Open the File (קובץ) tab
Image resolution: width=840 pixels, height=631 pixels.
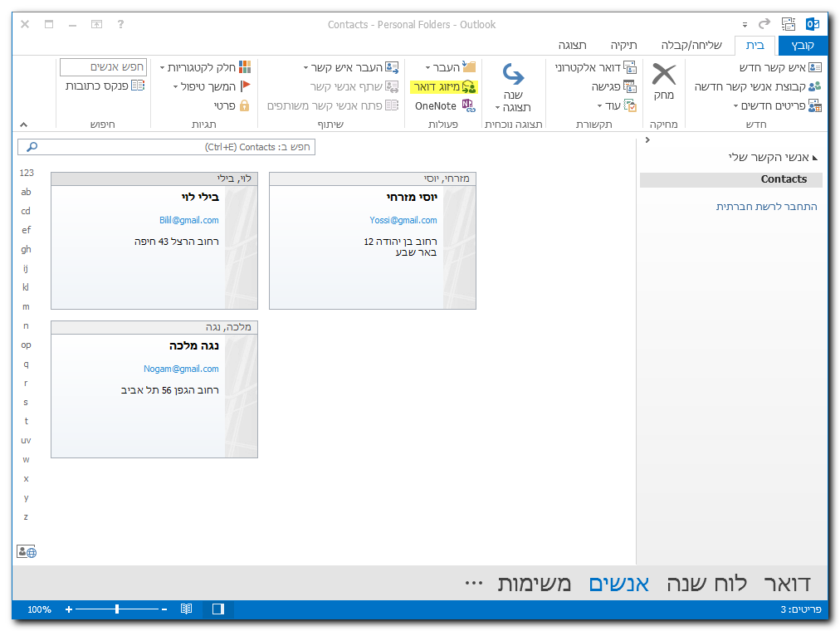(x=803, y=45)
